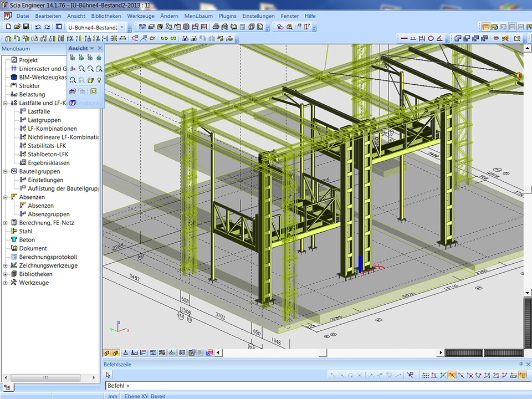This screenshot has height=399, width=532.
Task: Open the Bibliotheken menu
Action: (106, 16)
